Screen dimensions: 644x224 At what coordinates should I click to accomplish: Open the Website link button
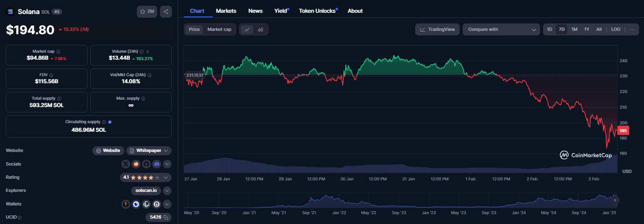[108, 150]
